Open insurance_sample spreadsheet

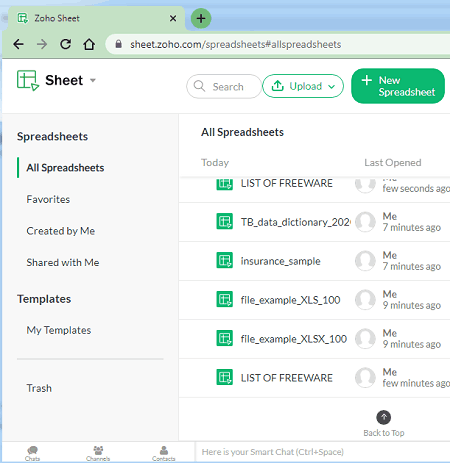point(281,261)
